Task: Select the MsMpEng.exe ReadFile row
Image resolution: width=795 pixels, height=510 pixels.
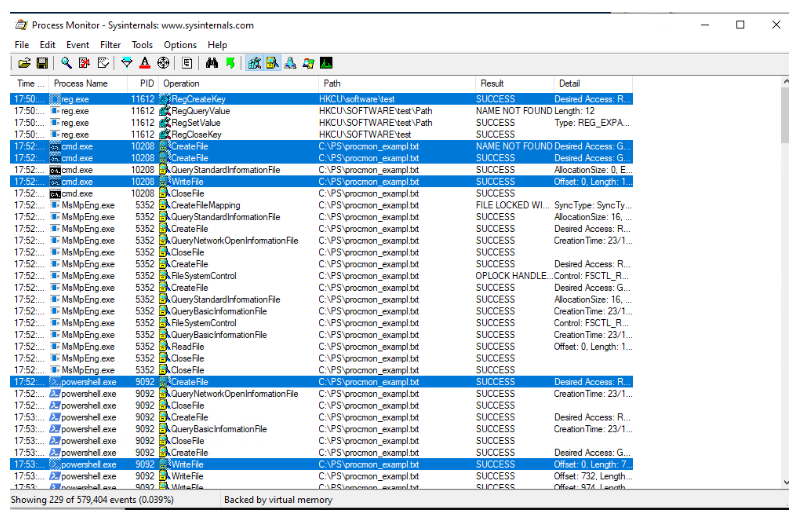Action: click(321, 347)
